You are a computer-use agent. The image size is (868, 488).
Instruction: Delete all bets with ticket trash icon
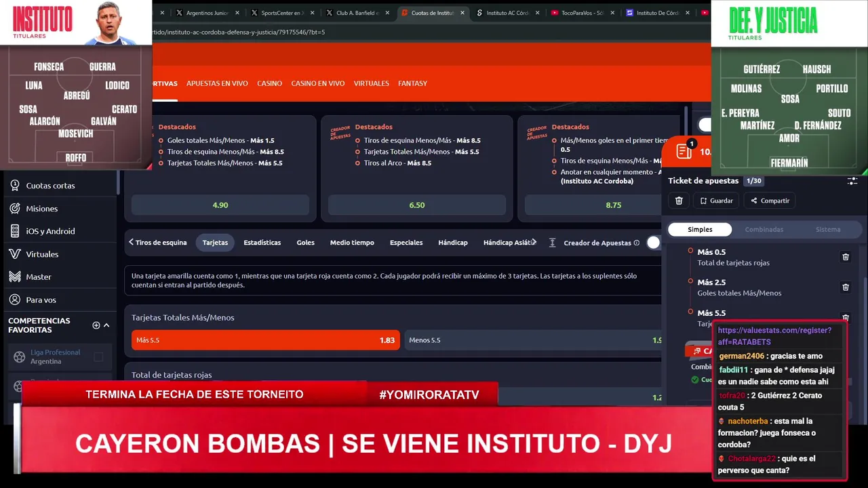679,201
